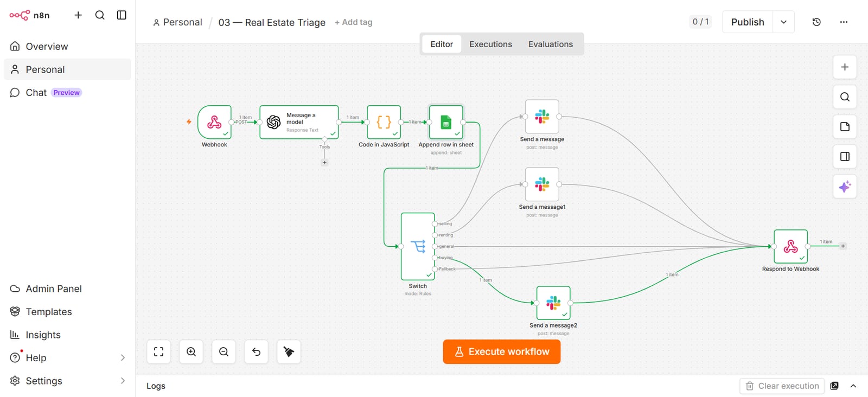This screenshot has width=868, height=397.
Task: Add a sticky note to canvas
Action: point(845,127)
